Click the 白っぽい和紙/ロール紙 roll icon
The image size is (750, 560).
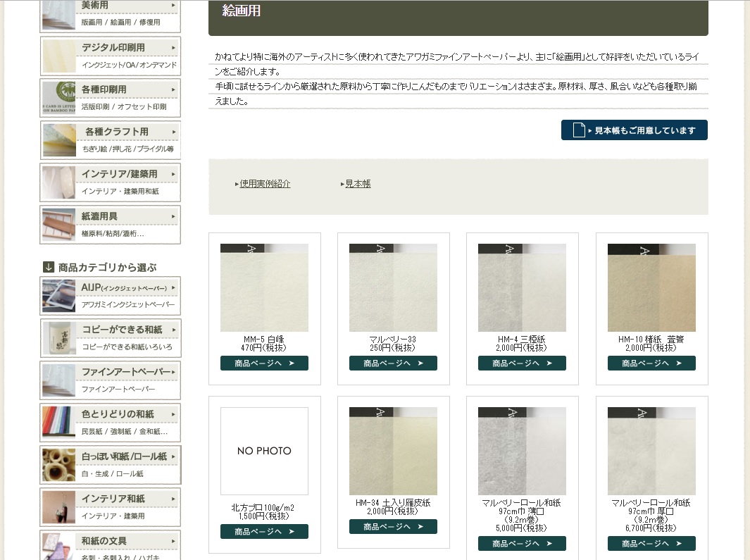(58, 465)
